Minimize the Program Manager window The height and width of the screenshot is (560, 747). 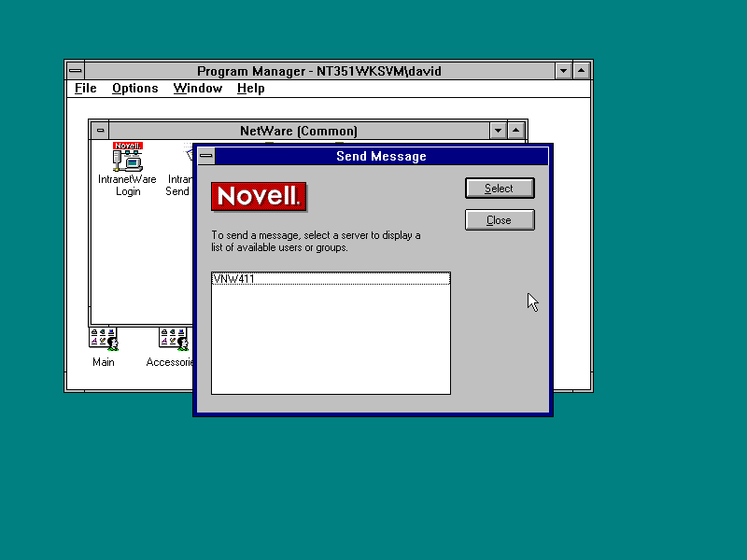click(x=564, y=71)
